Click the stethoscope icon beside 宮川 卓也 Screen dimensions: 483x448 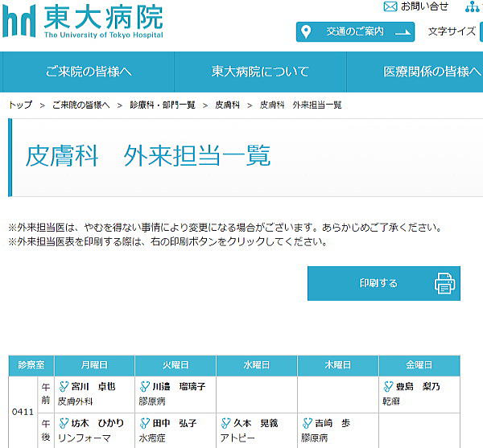coord(64,387)
